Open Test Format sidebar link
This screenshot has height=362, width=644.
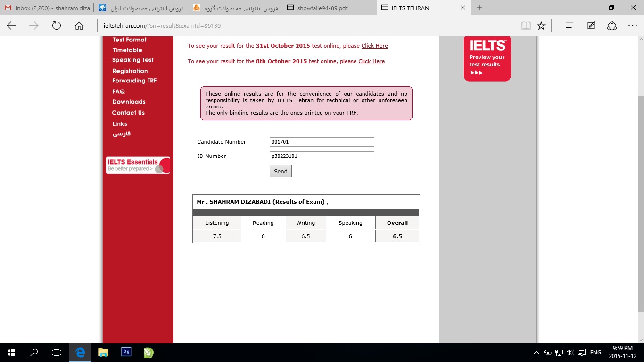pos(130,40)
